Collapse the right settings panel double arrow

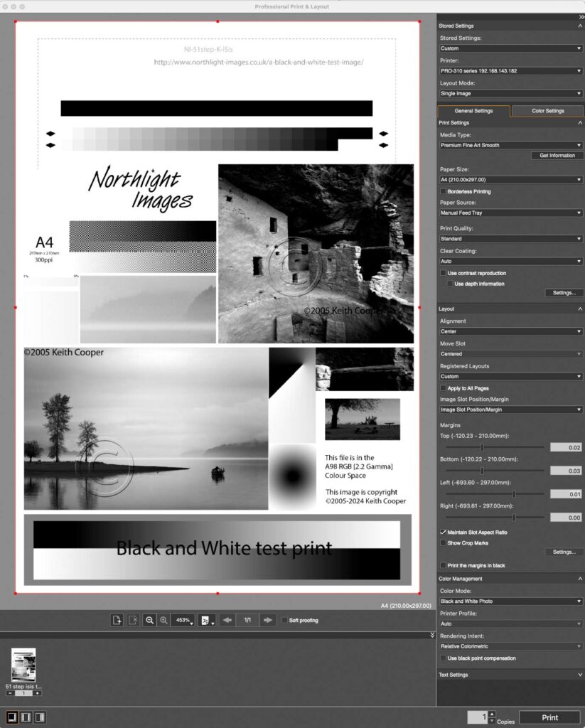coord(581,17)
